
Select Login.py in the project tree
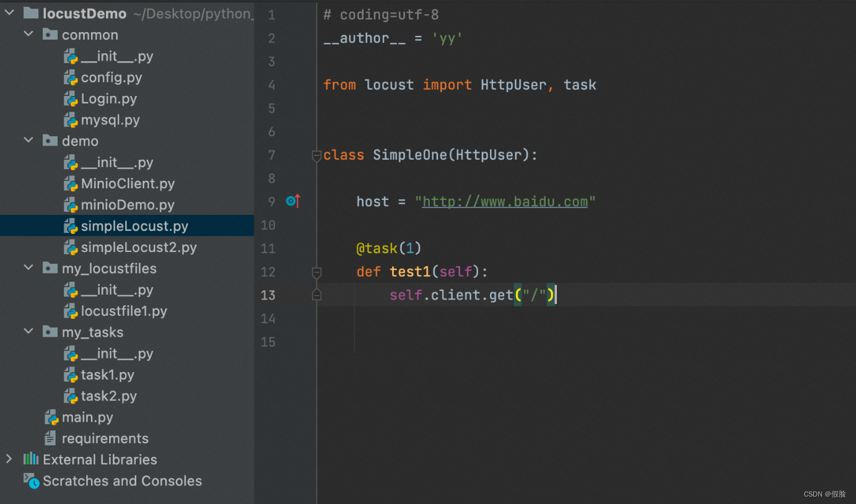click(x=109, y=98)
